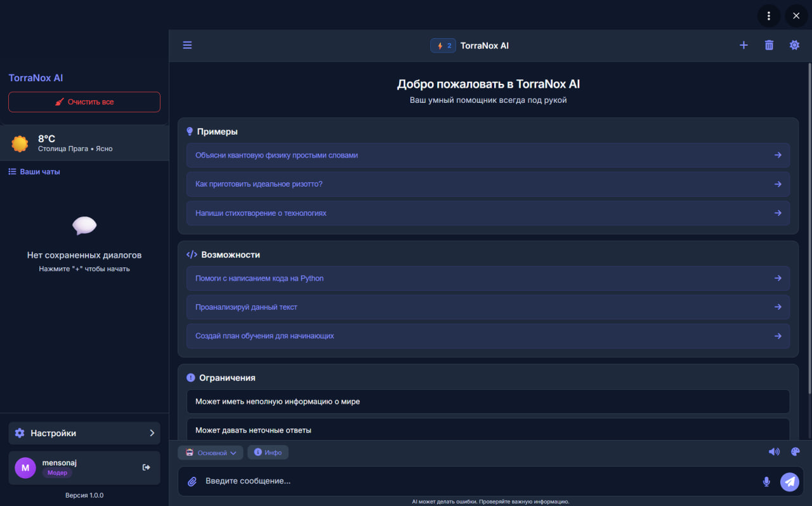
Task: Create a new chat with the plus icon
Action: coord(743,45)
